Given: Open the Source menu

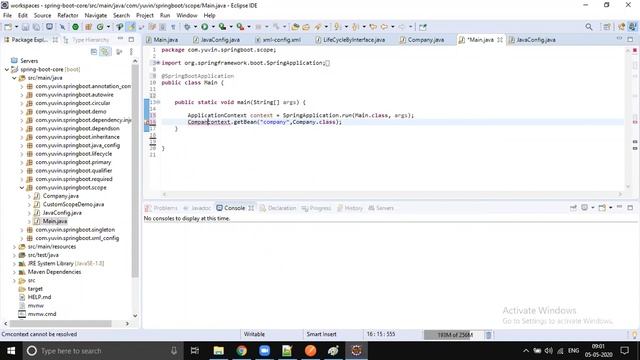Looking at the screenshot, I should 42,15.
